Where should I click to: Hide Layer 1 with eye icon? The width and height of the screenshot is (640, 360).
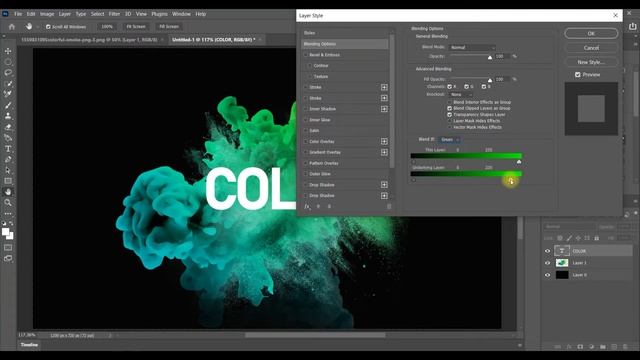pos(547,263)
